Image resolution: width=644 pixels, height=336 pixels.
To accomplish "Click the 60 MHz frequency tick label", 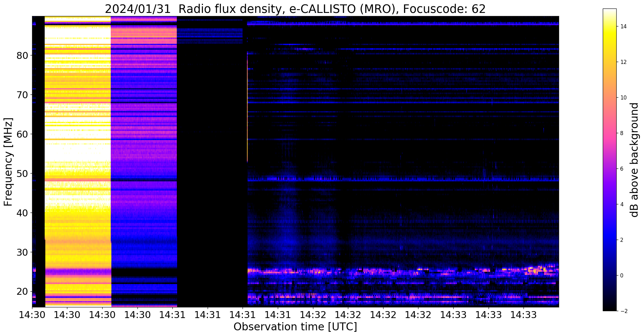I will coord(22,134).
